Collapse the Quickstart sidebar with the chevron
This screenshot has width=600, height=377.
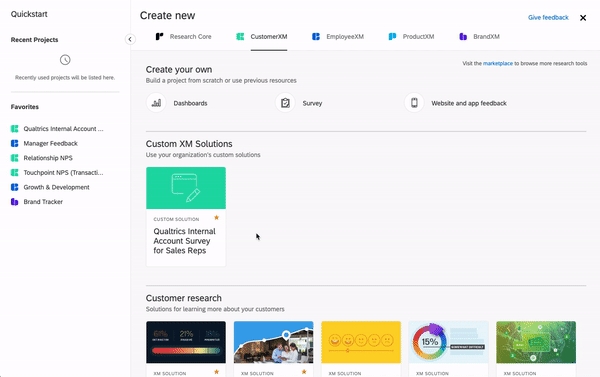point(130,39)
